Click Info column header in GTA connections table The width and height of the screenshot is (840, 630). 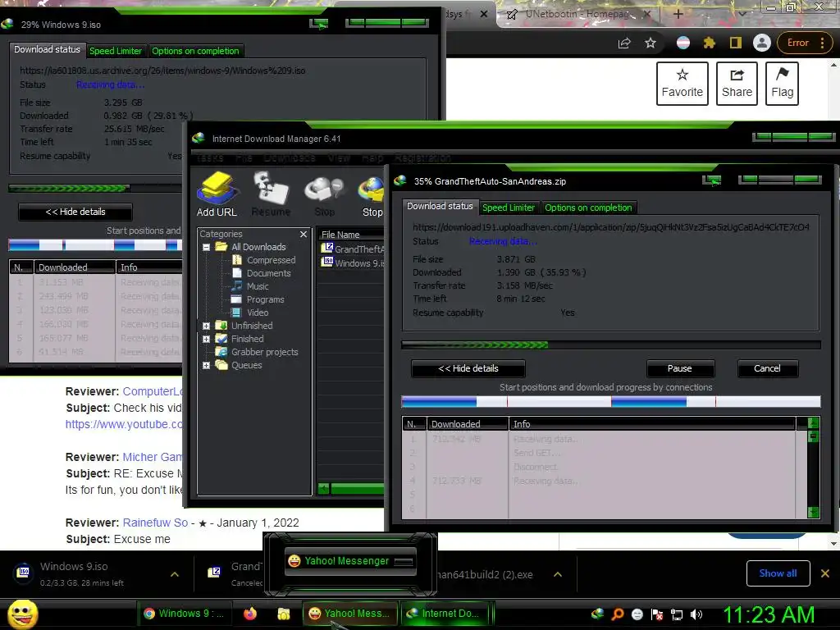652,424
